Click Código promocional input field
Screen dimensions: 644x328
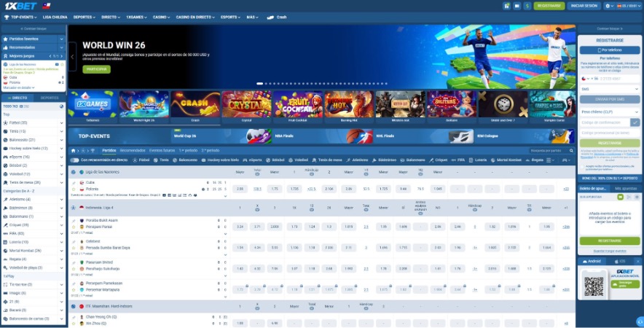point(610,133)
